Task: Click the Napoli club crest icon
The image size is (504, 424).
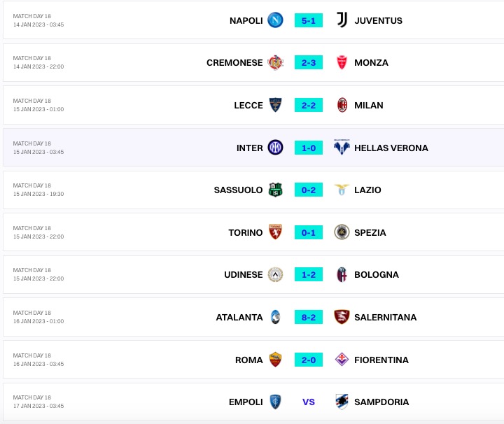Action: pos(276,20)
